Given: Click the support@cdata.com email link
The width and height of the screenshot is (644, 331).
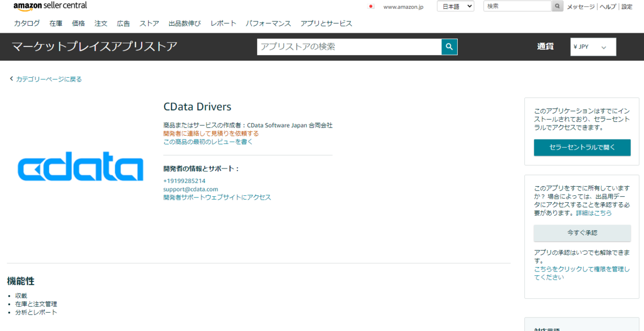Looking at the screenshot, I should click(191, 189).
